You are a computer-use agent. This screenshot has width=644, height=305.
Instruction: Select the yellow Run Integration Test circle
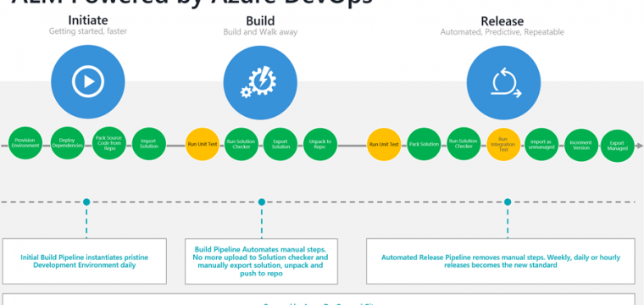point(503,144)
